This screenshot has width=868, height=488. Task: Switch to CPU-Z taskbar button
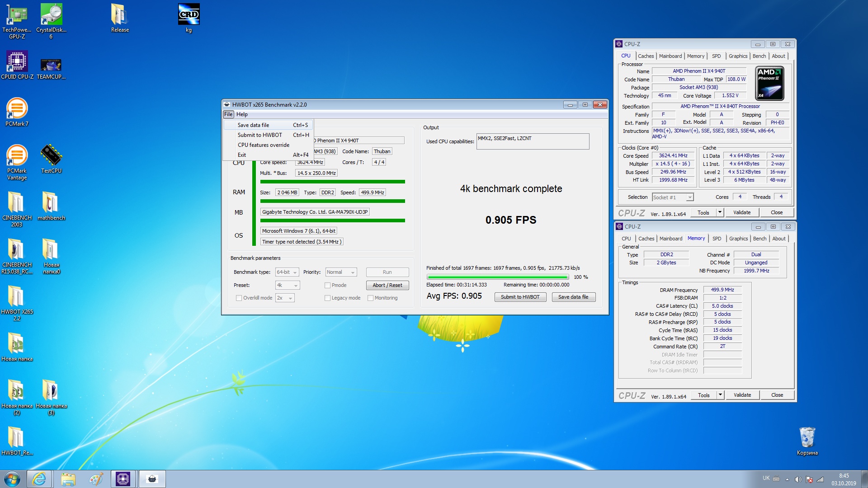click(123, 479)
